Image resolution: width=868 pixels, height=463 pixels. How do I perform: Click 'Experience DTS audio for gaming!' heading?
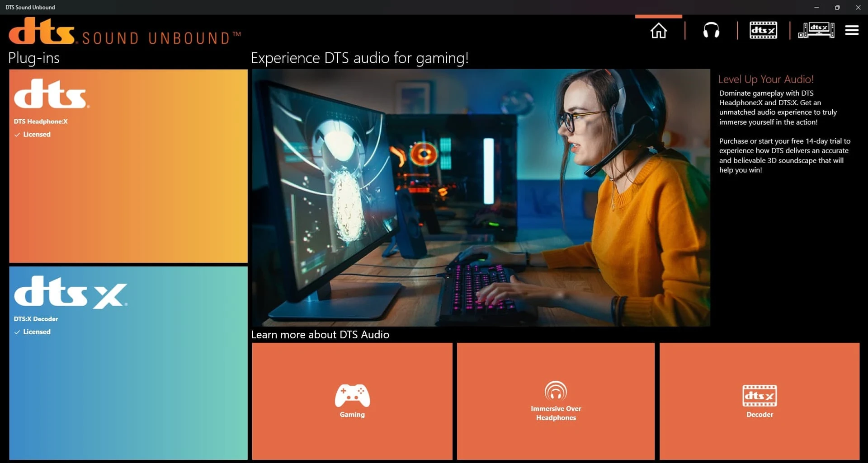coord(359,58)
